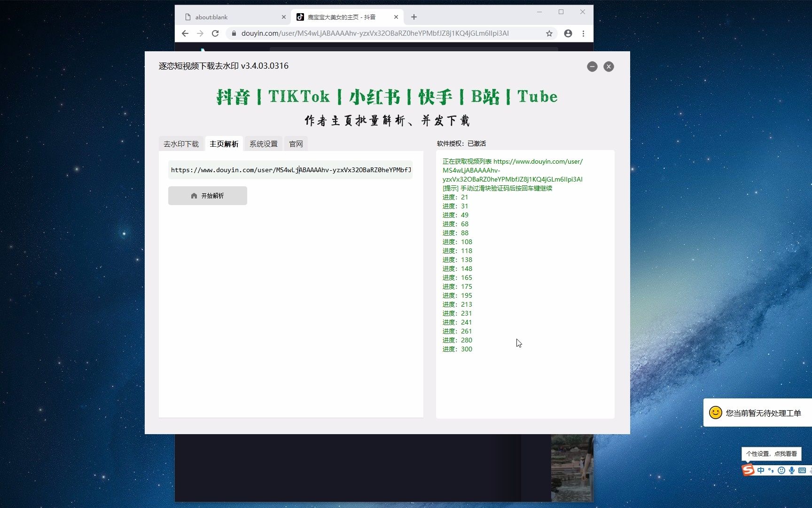
Task: View site info via the lock icon
Action: click(x=234, y=33)
